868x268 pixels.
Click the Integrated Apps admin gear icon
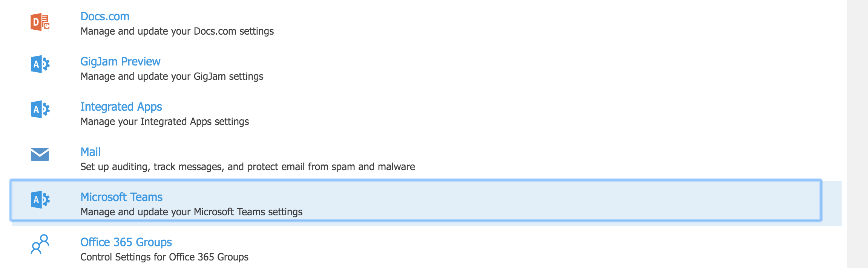coord(40,109)
